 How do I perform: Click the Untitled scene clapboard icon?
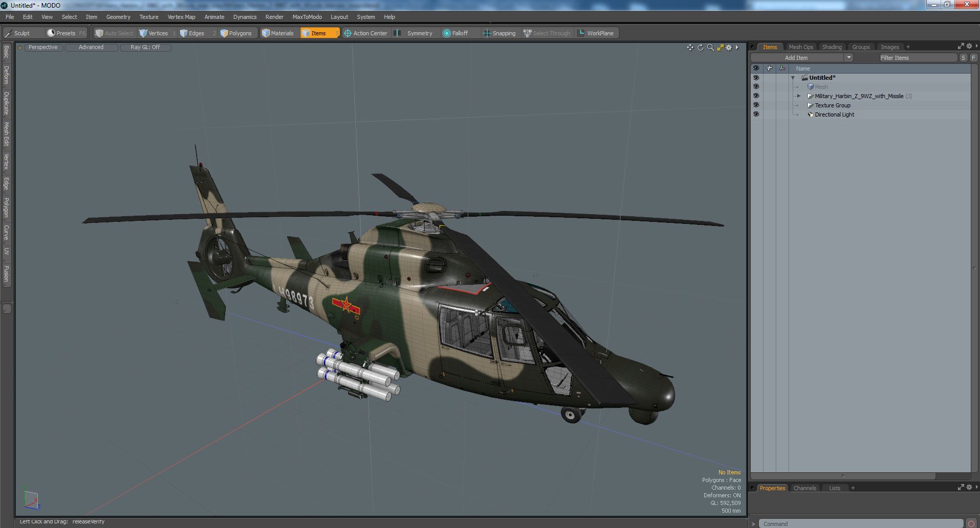click(x=804, y=78)
